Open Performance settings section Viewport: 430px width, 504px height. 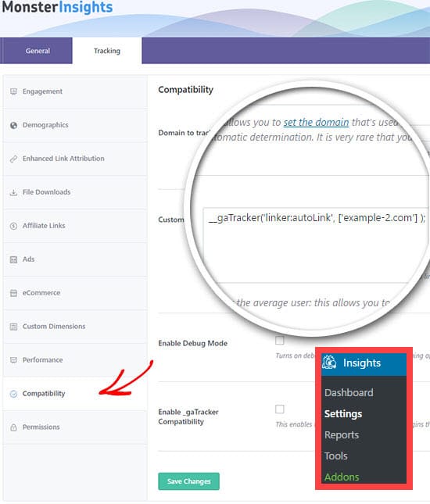coord(75,360)
